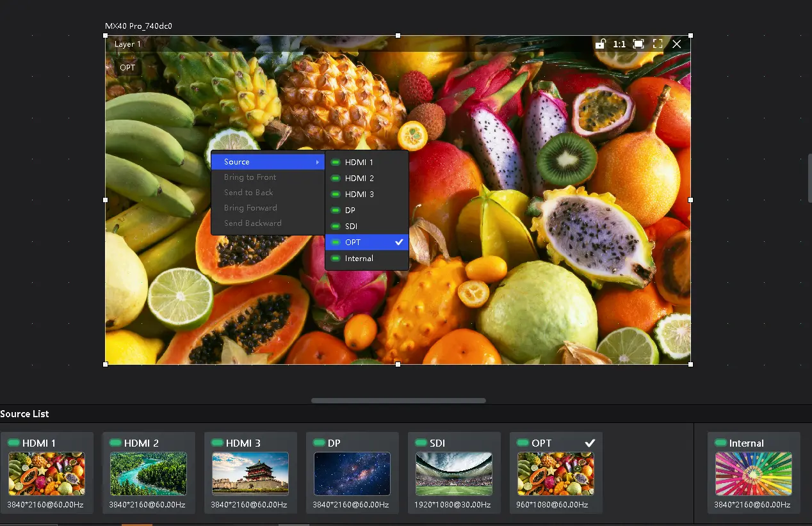Click the bottom-right layer resize handle

tap(690, 364)
